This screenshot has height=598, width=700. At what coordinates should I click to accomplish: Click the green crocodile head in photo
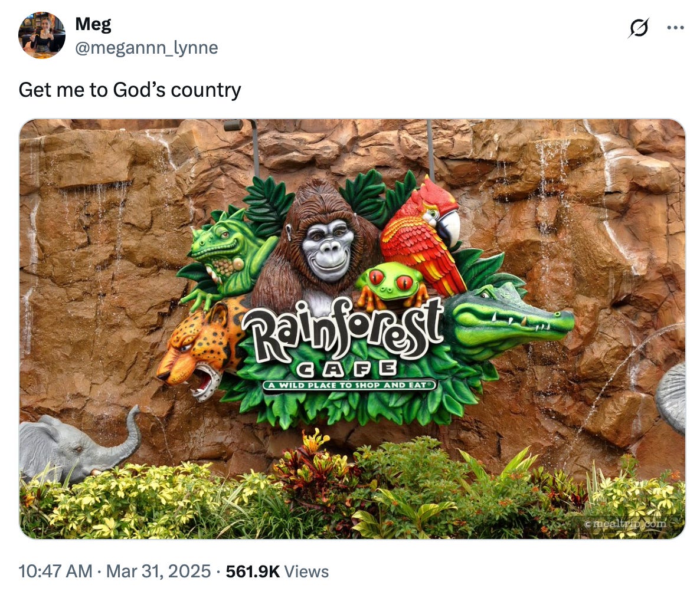pos(509,318)
